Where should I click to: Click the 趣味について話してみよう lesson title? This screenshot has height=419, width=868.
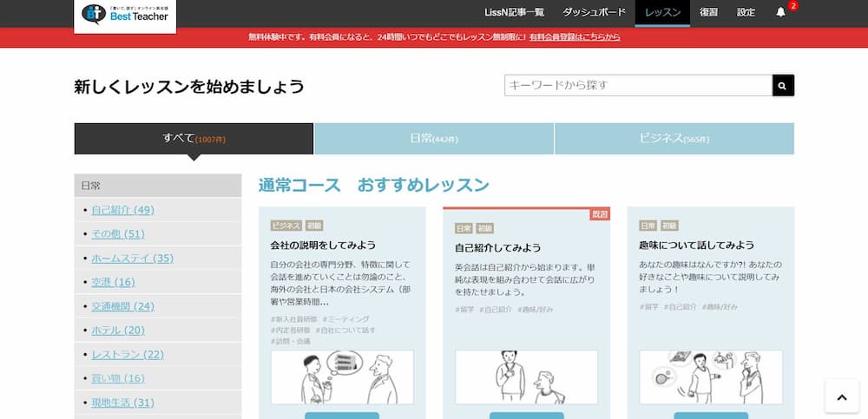(x=696, y=245)
